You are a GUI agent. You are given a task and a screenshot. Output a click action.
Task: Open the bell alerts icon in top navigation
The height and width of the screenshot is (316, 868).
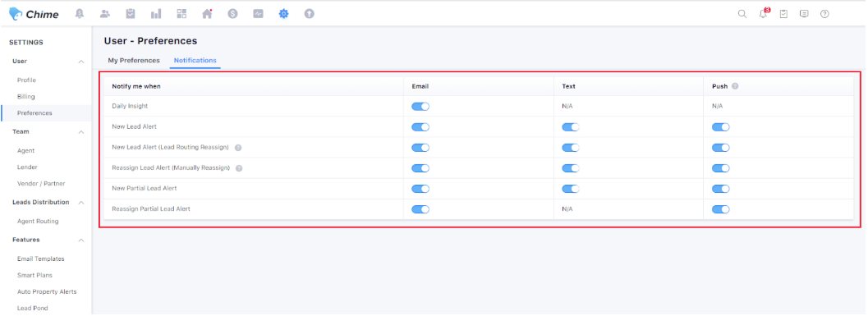[80, 14]
